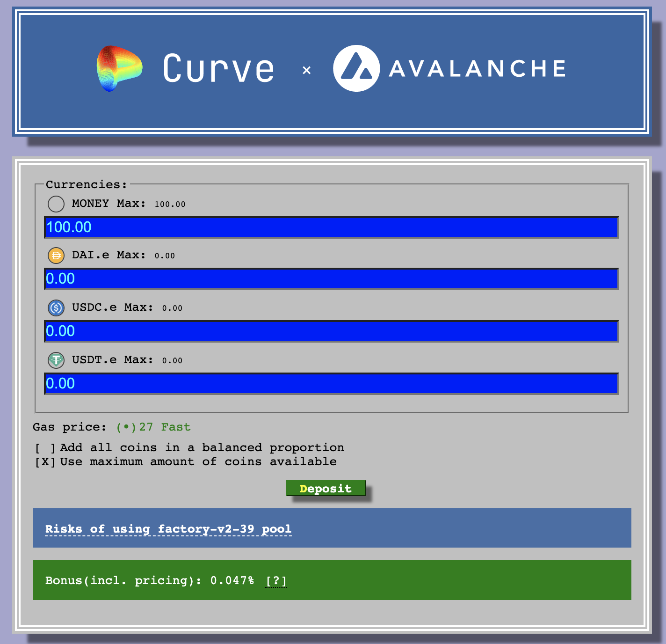This screenshot has height=644, width=666.
Task: Click the USDT.e amount input field
Action: click(x=331, y=384)
